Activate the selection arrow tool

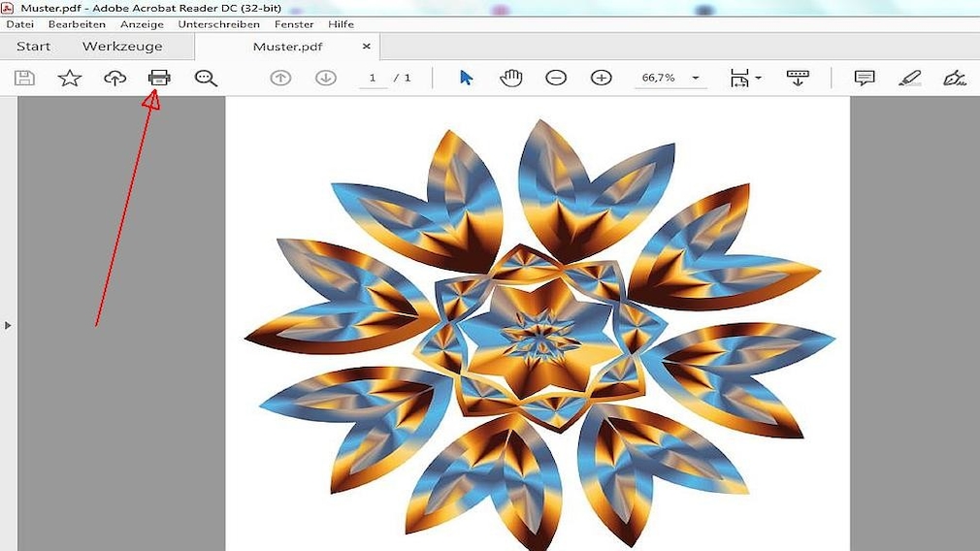[466, 78]
